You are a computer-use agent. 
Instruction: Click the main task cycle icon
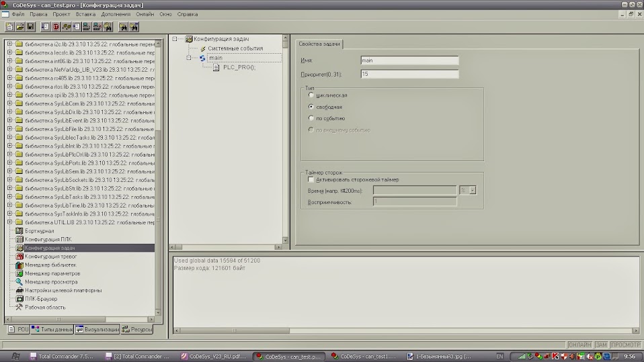pyautogui.click(x=202, y=58)
